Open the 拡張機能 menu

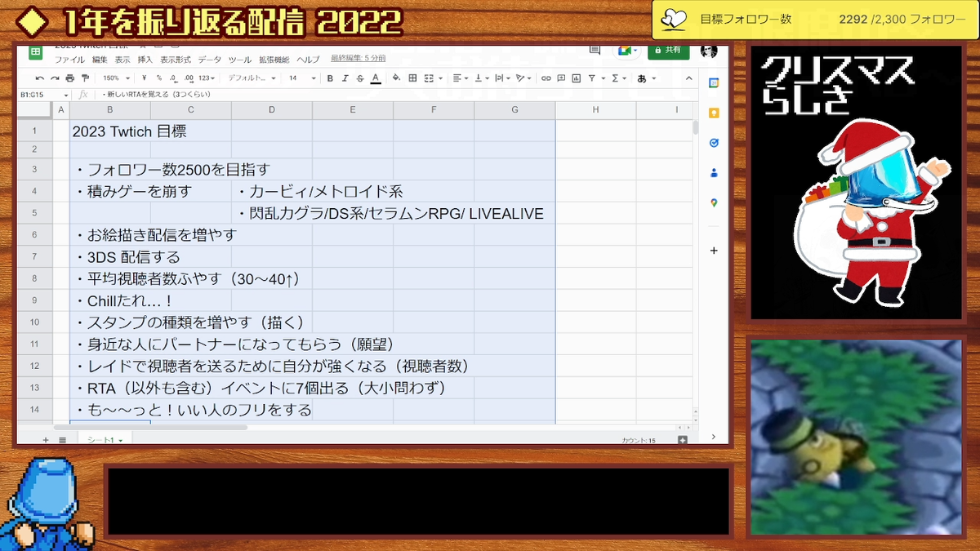274,60
